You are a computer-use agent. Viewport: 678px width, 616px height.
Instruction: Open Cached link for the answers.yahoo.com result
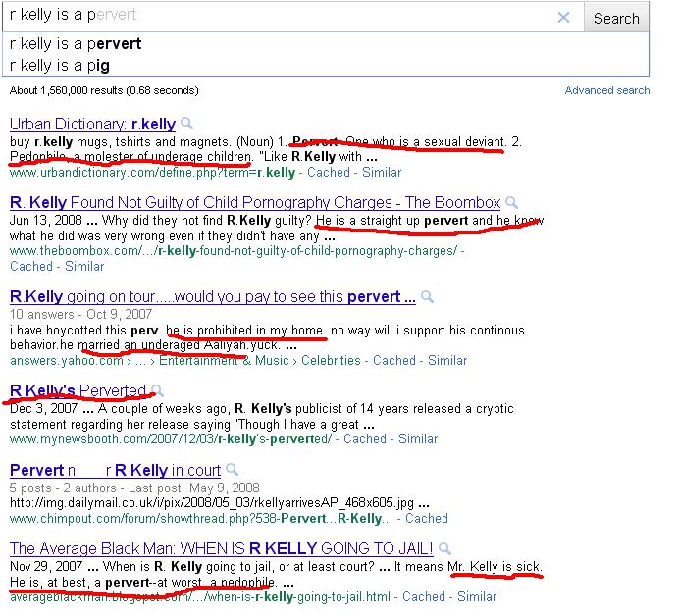394,361
